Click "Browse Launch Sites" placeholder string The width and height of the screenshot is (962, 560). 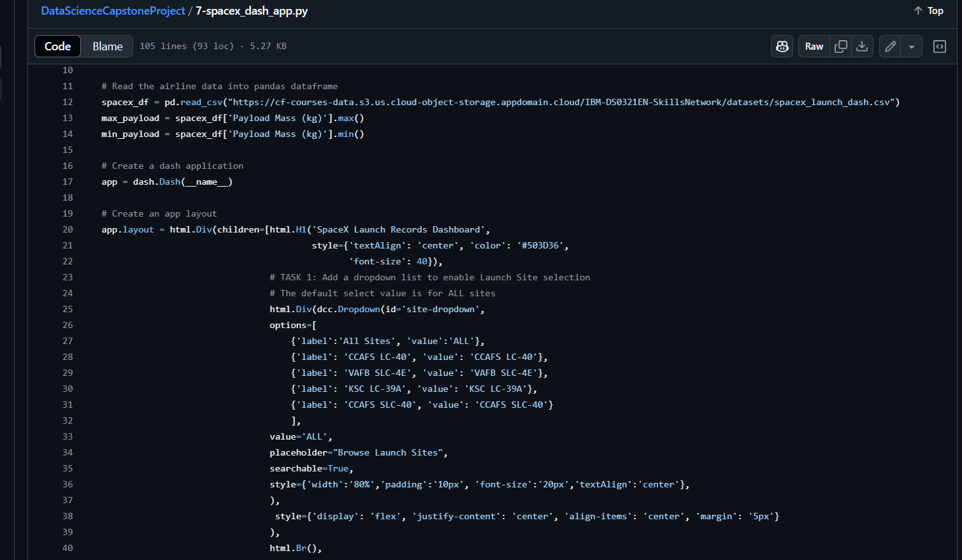pos(388,452)
